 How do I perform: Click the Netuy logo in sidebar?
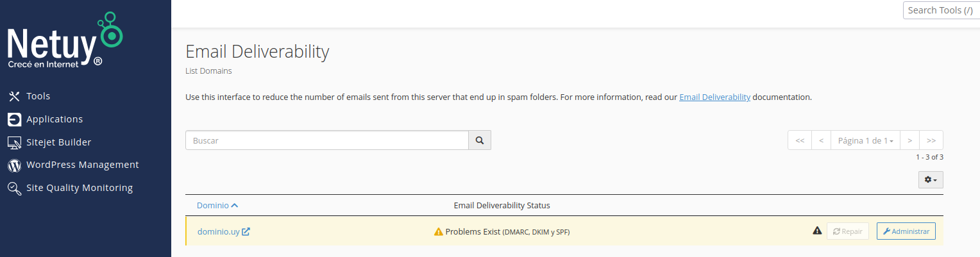pyautogui.click(x=64, y=42)
